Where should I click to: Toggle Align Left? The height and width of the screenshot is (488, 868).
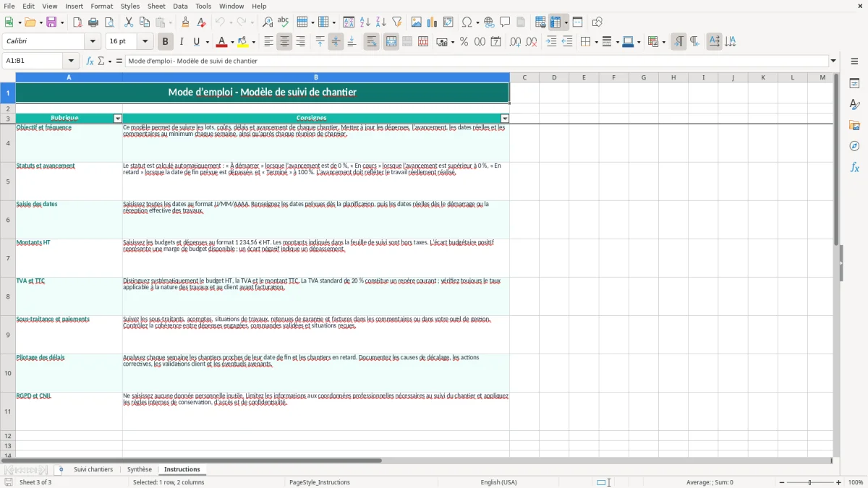(268, 42)
